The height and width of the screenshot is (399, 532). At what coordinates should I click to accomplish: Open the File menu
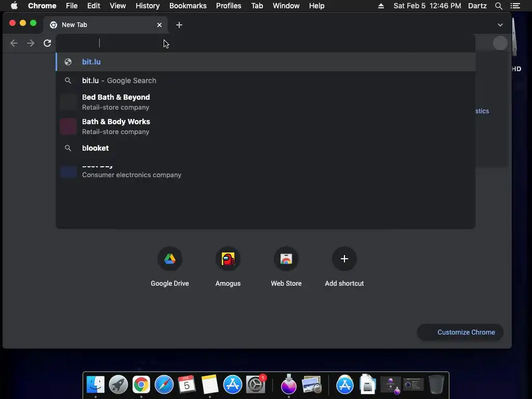72,6
